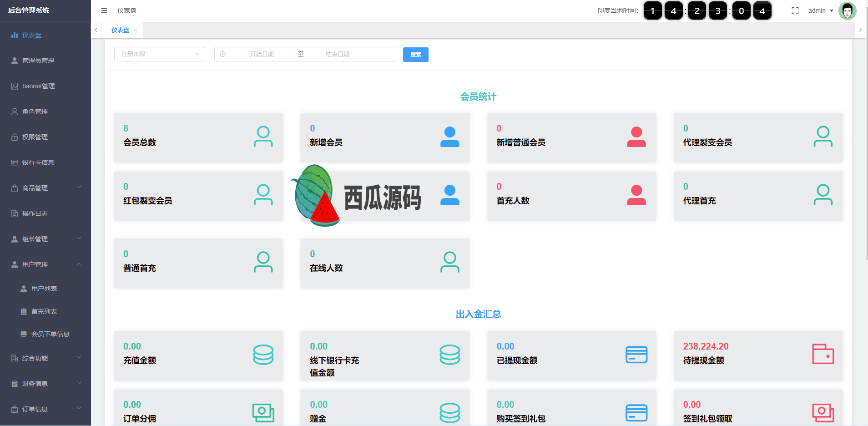Open the 注册来源 dropdown

click(159, 54)
